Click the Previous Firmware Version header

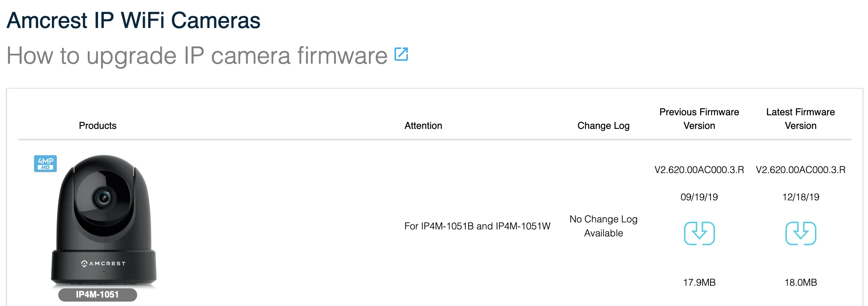[699, 119]
